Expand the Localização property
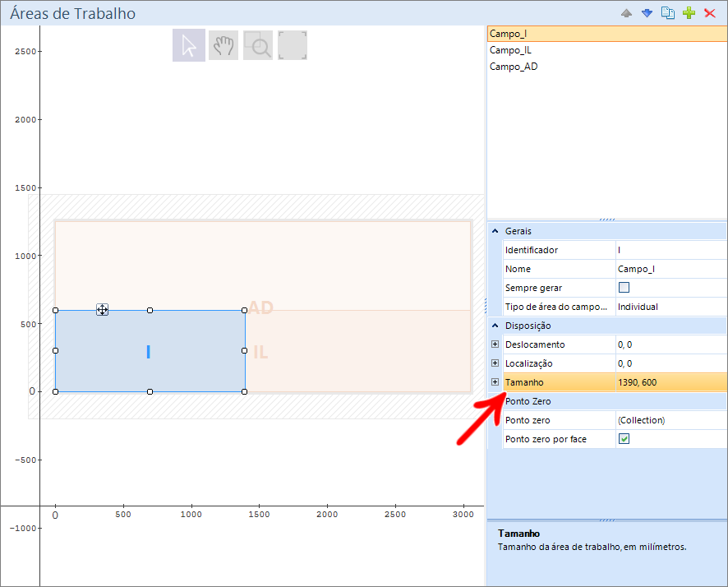 pos(495,363)
